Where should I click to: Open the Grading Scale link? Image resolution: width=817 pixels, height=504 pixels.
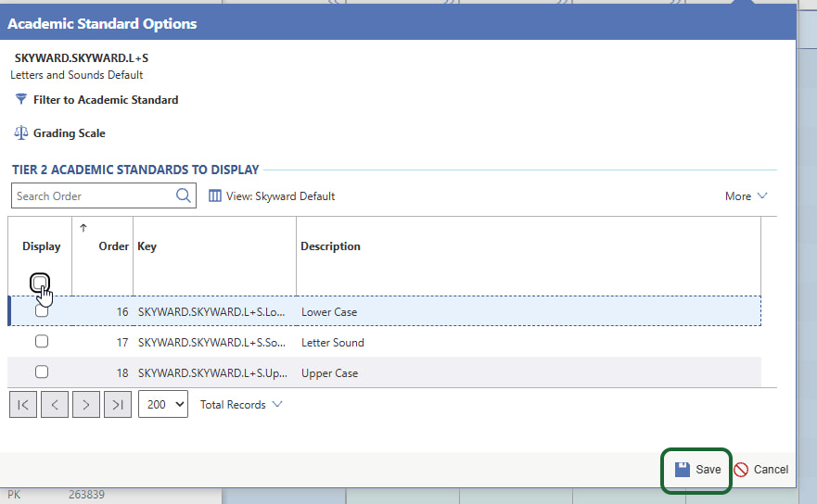[70, 133]
